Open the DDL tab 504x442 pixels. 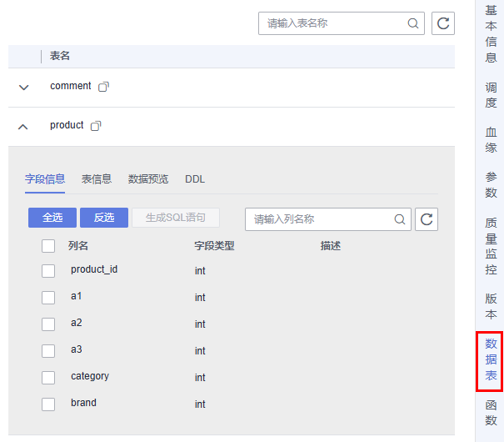click(x=195, y=179)
